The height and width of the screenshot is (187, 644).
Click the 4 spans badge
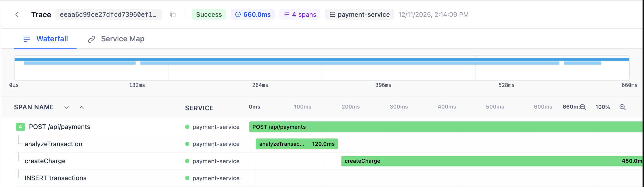300,15
